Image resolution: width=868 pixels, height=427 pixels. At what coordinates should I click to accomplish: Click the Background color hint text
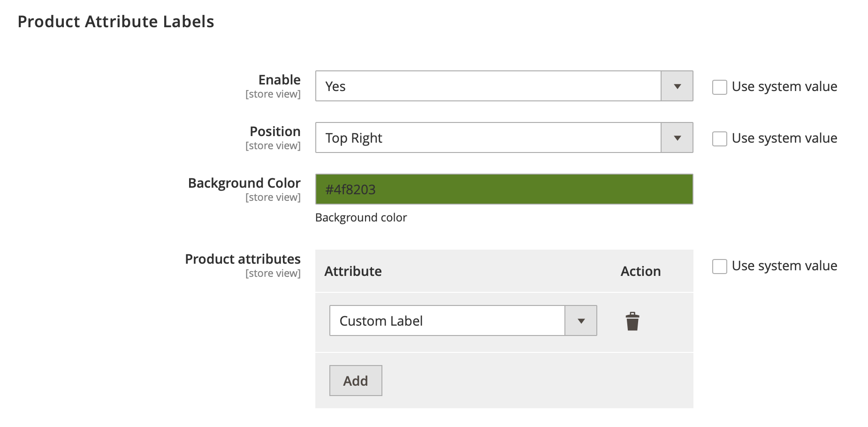coord(361,218)
